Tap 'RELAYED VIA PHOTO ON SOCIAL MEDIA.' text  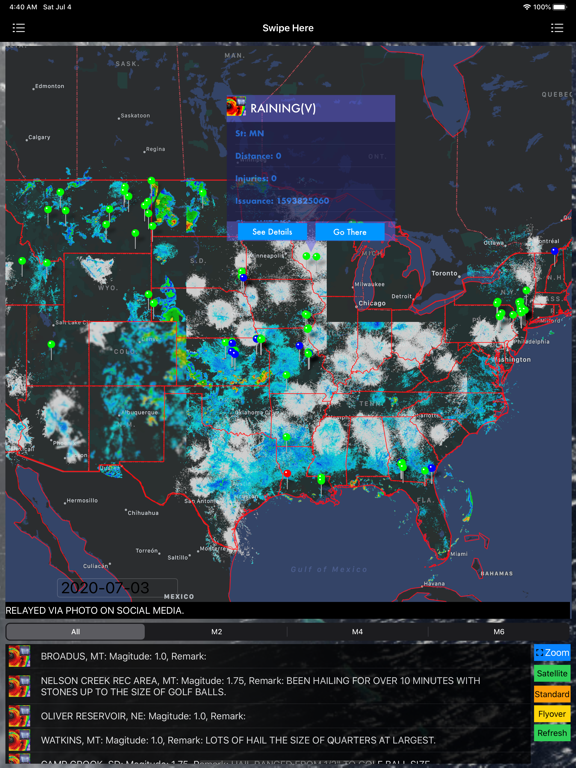(95, 610)
